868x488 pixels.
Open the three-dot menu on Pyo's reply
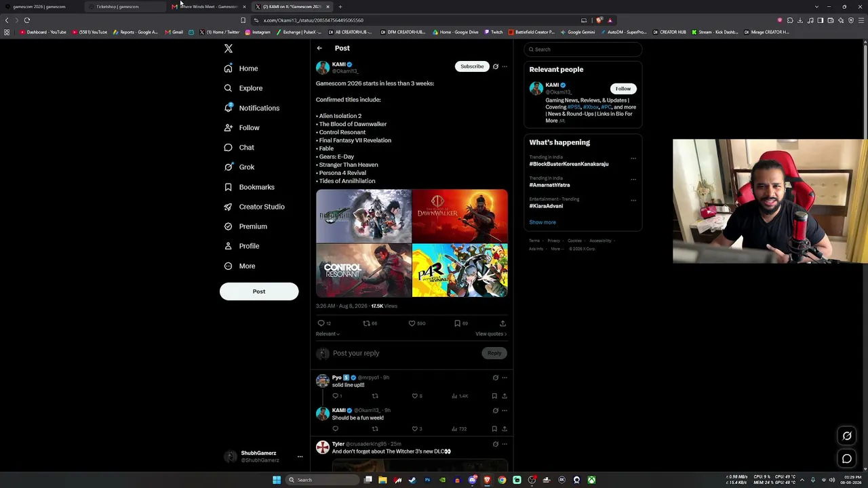pyautogui.click(x=505, y=378)
